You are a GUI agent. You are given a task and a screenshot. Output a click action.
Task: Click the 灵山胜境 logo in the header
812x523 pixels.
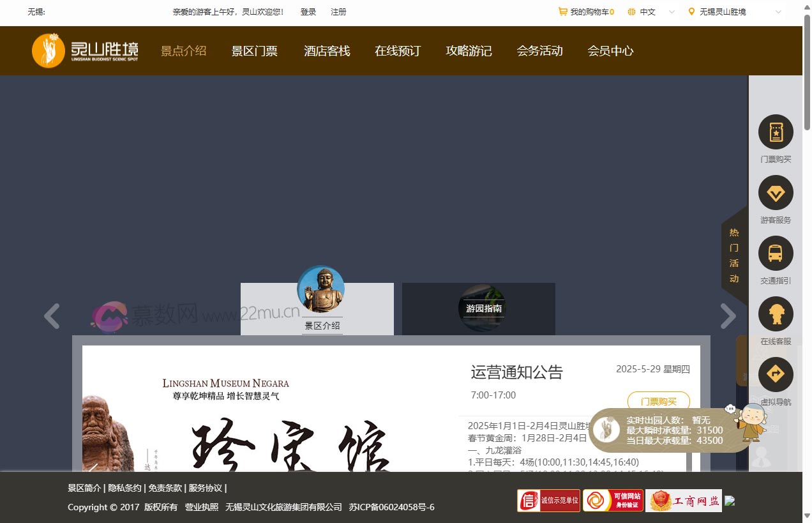coord(84,50)
